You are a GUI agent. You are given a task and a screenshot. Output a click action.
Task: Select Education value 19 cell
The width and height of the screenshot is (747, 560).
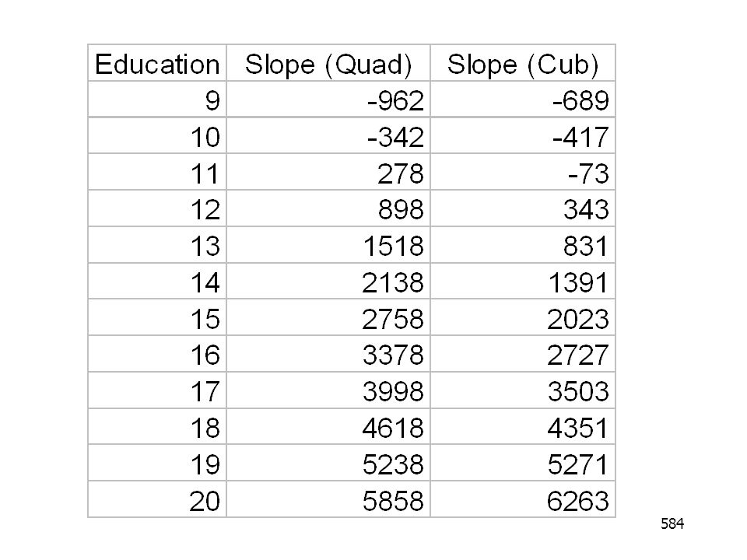click(x=157, y=463)
